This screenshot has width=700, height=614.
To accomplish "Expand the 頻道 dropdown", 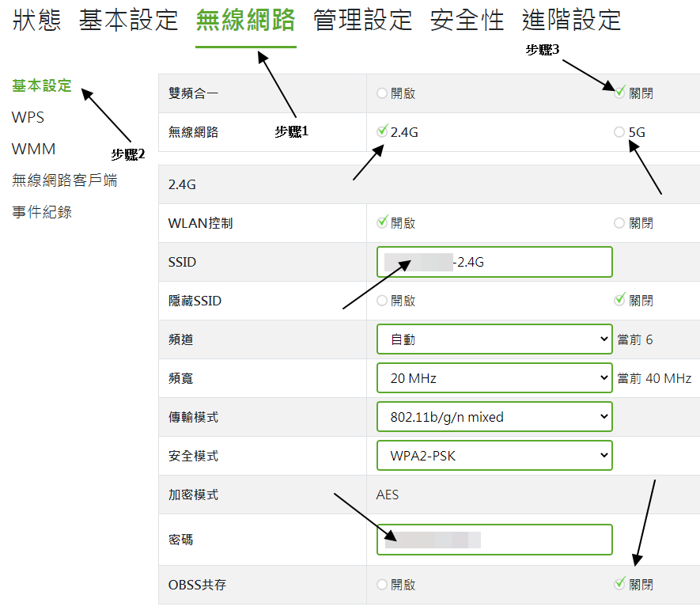I will [x=494, y=339].
